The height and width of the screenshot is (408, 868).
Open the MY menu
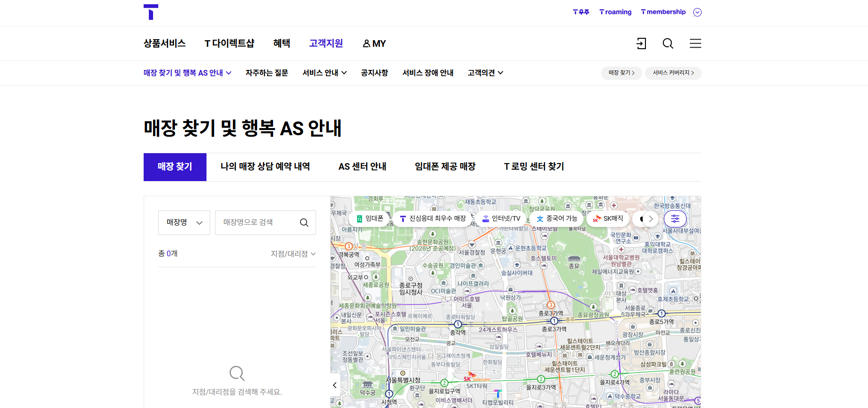374,43
